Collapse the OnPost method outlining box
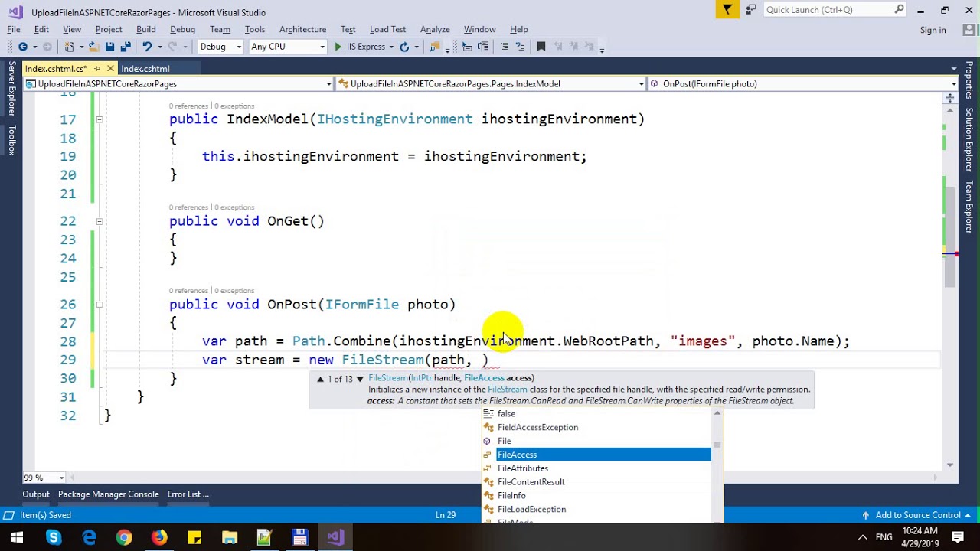Image resolution: width=980 pixels, height=551 pixels. [x=99, y=305]
